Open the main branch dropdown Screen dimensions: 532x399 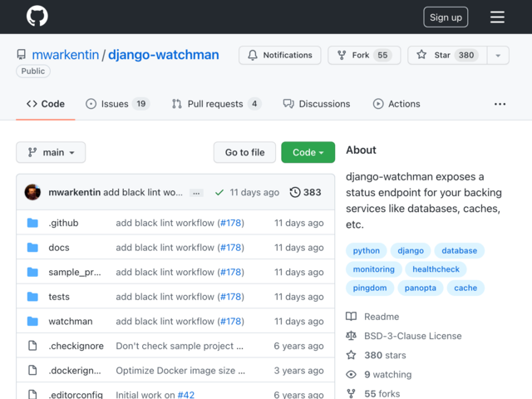51,152
